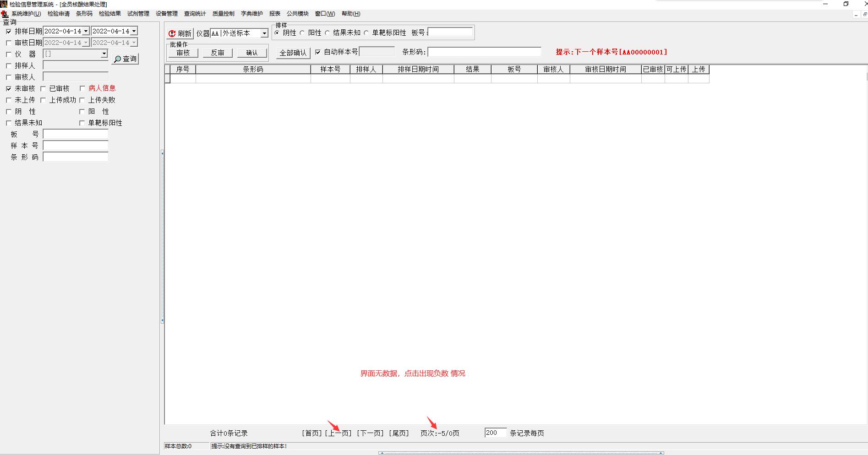Viewport: 868px width, 455px height.
Task: Open the 检验结果 menu
Action: click(110, 14)
